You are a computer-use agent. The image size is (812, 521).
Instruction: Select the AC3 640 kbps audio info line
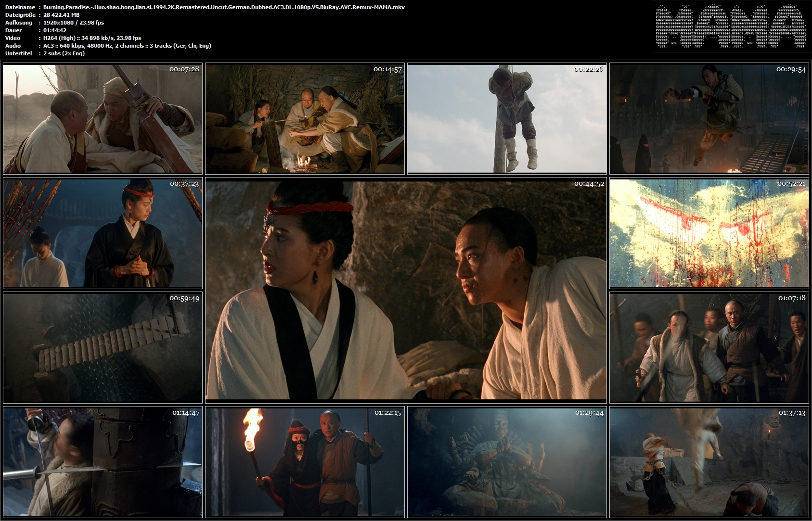pyautogui.click(x=127, y=46)
